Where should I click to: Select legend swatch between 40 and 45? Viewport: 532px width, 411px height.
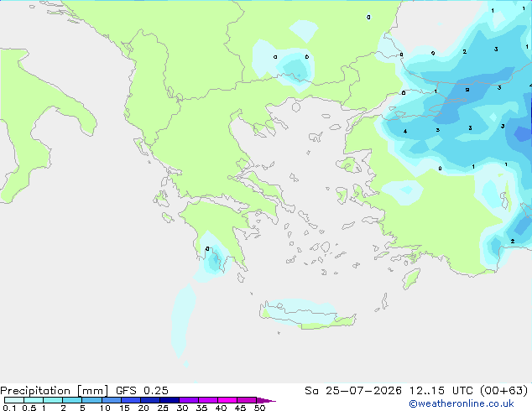pyautogui.click(x=227, y=400)
